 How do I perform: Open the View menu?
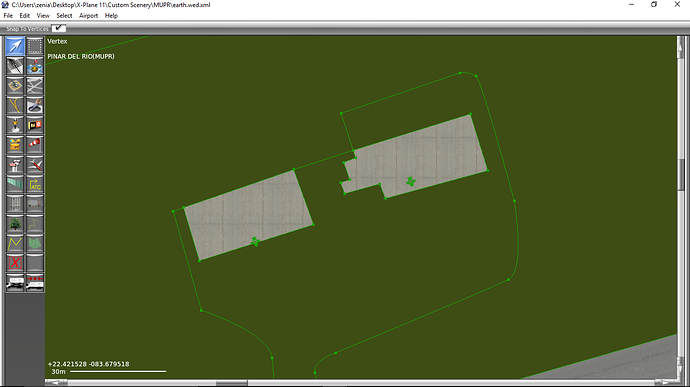click(43, 15)
